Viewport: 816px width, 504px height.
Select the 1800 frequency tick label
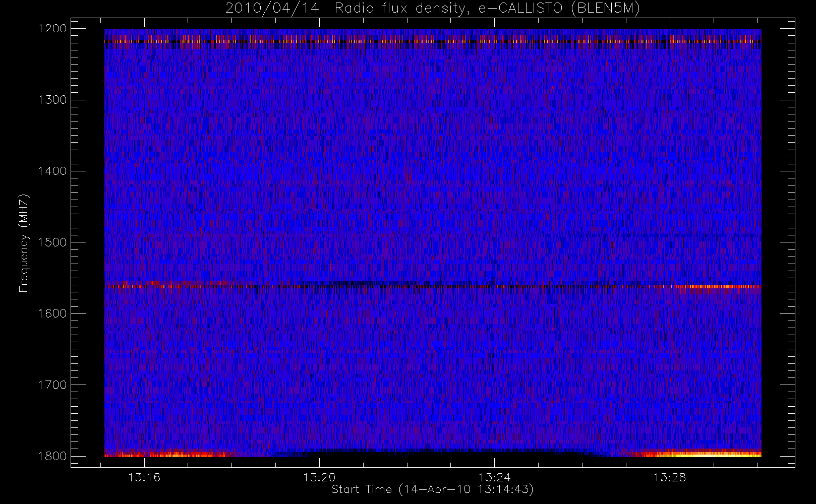tap(52, 456)
